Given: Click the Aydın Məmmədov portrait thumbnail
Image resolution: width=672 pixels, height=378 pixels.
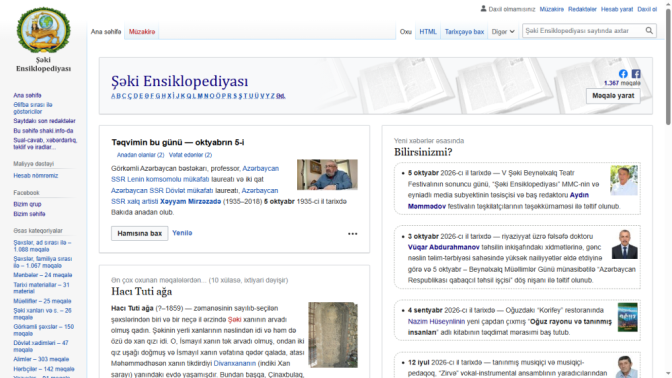Looking at the screenshot, I should [x=624, y=180].
